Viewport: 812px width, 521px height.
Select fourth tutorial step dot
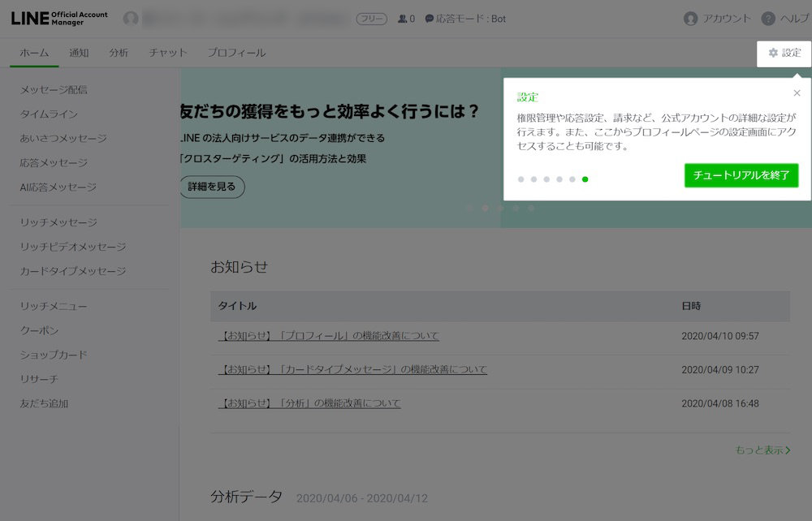(559, 179)
